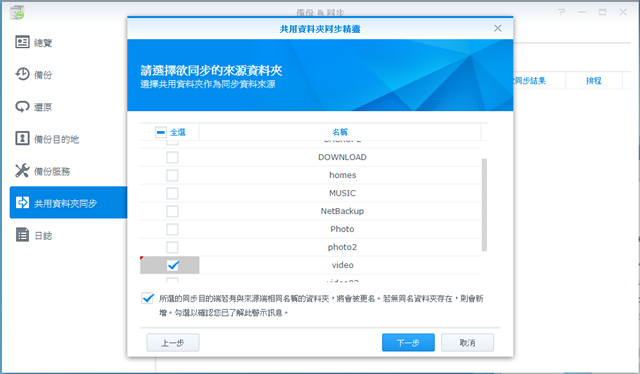Select the video folder name
The width and height of the screenshot is (640, 374).
pos(342,265)
